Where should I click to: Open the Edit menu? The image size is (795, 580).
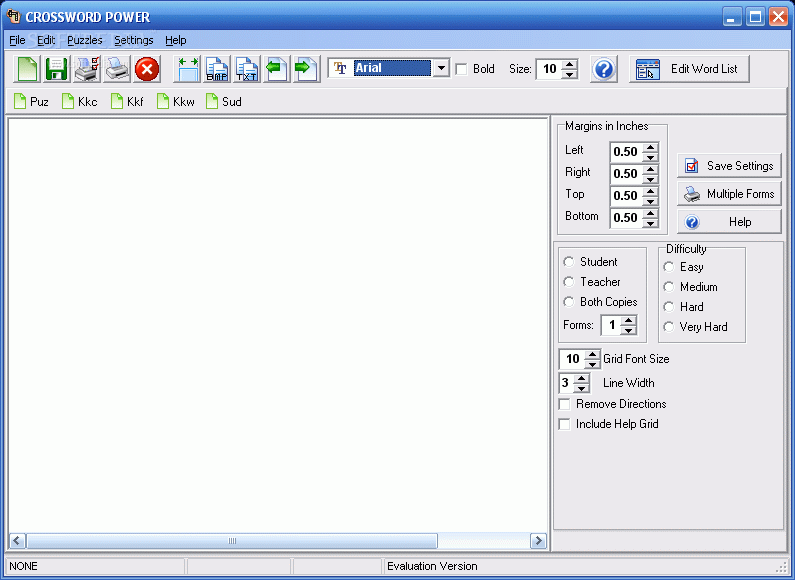(x=46, y=40)
